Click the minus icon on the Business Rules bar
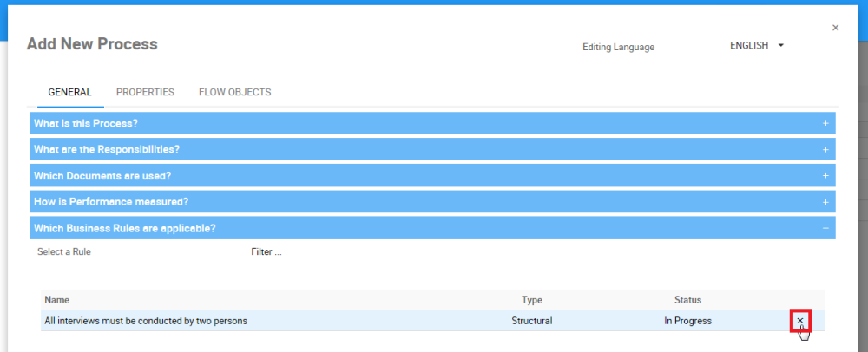The width and height of the screenshot is (868, 352). click(x=825, y=228)
